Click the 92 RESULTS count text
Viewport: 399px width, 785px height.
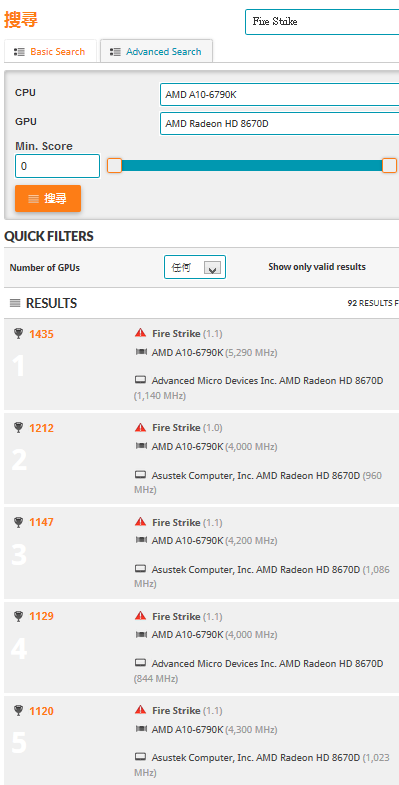373,303
